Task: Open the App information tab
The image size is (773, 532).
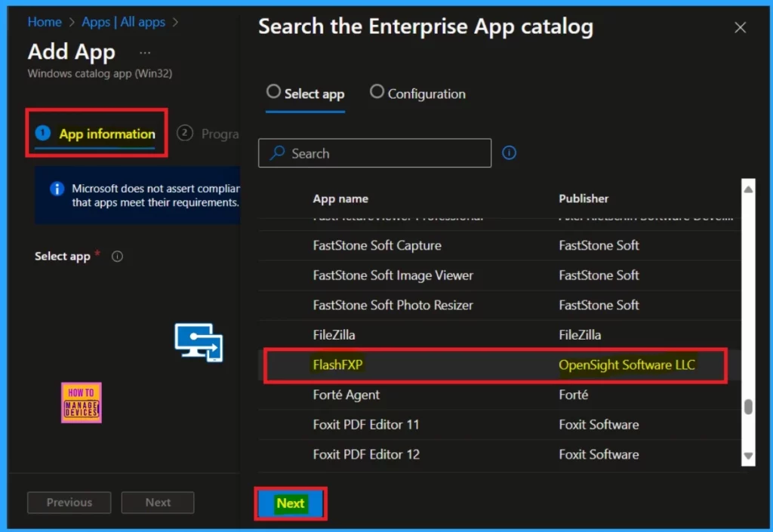Action: 96,134
